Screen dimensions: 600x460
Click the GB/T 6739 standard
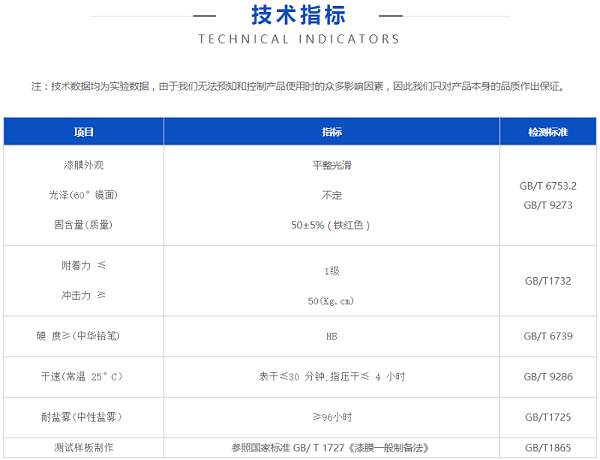548,336
